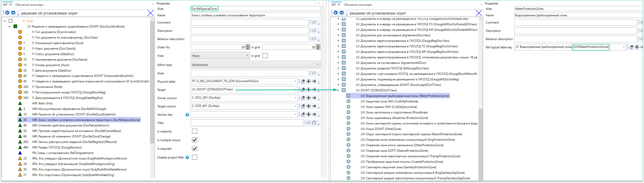The image size is (644, 183).
Task: Open the Editor type dropdown showing Multichoice
Action: point(255,65)
